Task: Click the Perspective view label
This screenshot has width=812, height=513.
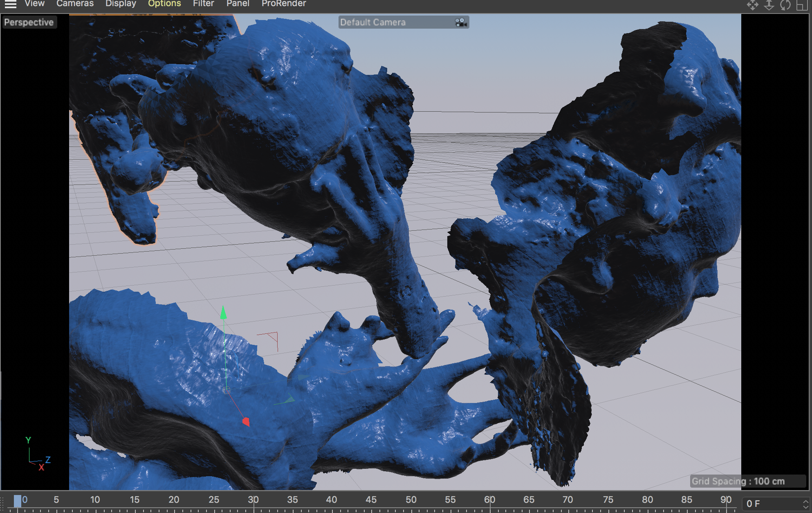Action: pyautogui.click(x=29, y=22)
